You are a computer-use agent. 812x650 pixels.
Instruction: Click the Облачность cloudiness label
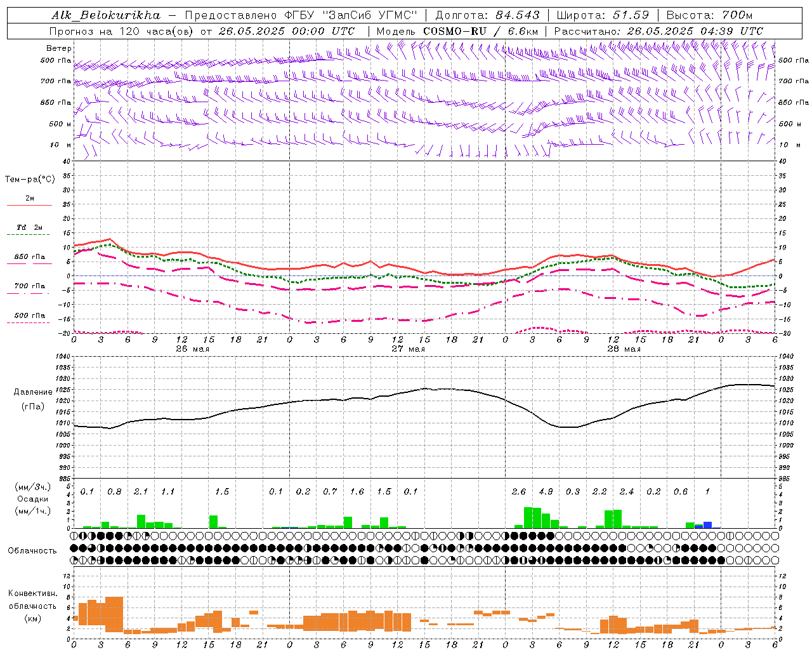tap(32, 551)
